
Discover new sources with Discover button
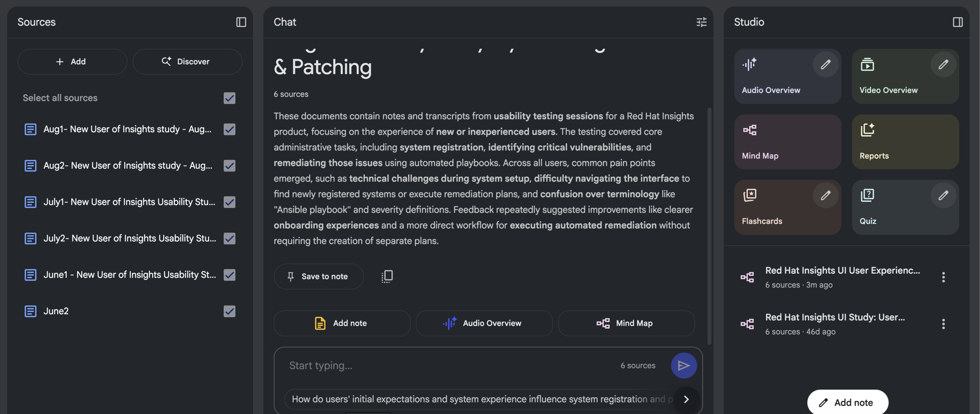tap(187, 61)
